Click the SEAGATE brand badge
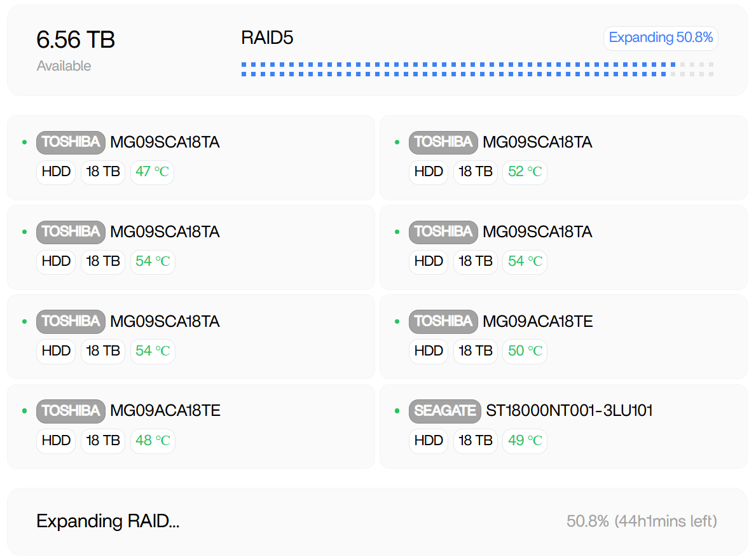 (x=444, y=411)
